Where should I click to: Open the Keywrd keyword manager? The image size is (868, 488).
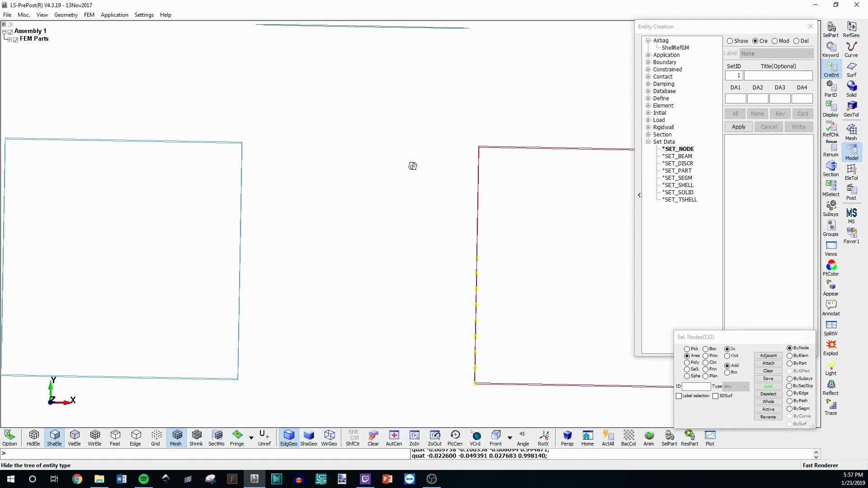(831, 48)
